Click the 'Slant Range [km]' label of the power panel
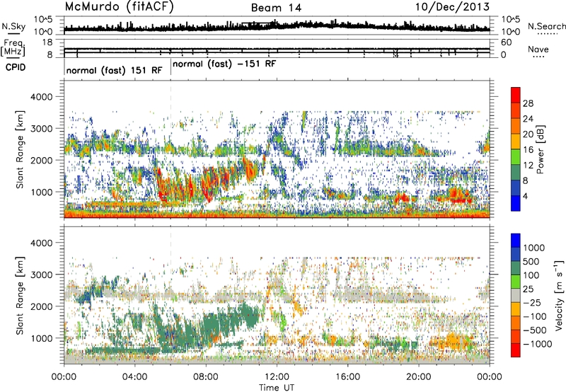 tap(20, 149)
